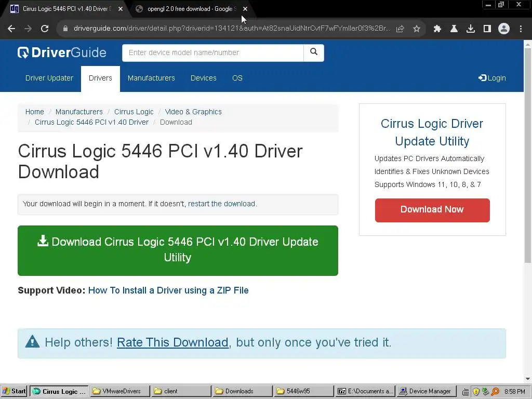Switch to the client taskbar folder
This screenshot has height=399, width=532.
[181, 391]
